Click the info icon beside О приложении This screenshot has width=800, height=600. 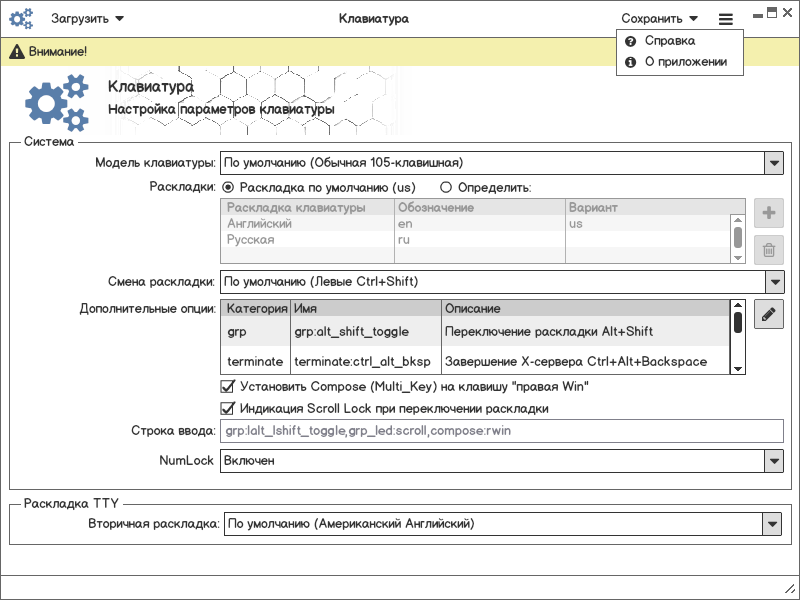[x=631, y=62]
